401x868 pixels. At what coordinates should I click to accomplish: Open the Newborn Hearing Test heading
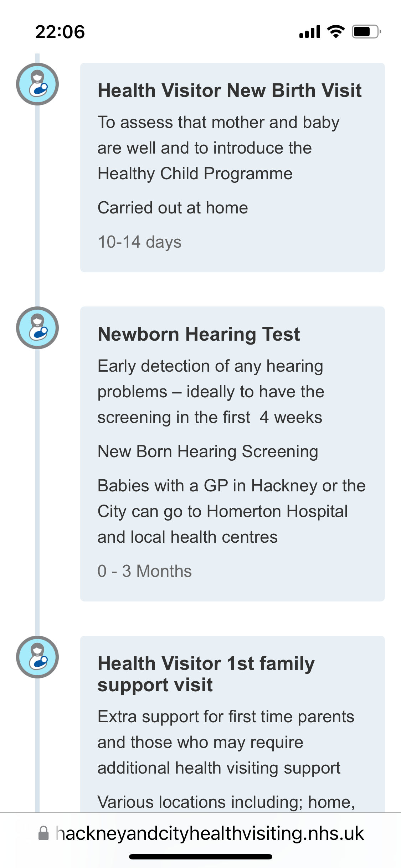pos(199,334)
